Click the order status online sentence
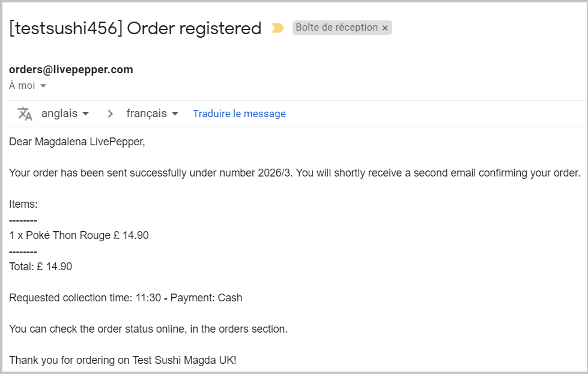Image resolution: width=588 pixels, height=374 pixels. (148, 328)
